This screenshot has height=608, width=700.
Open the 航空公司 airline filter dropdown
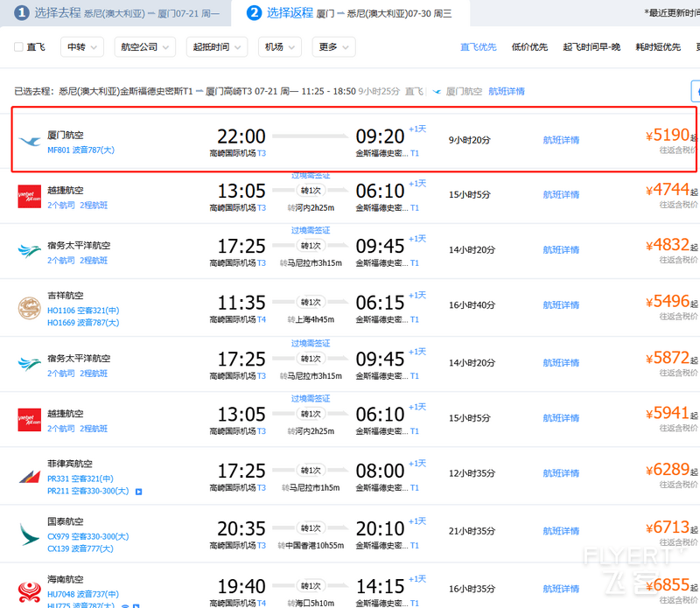144,47
